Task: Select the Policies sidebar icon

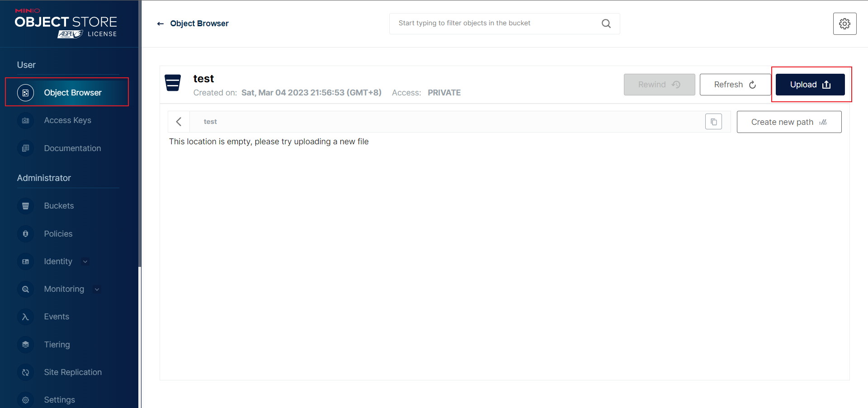Action: (25, 234)
